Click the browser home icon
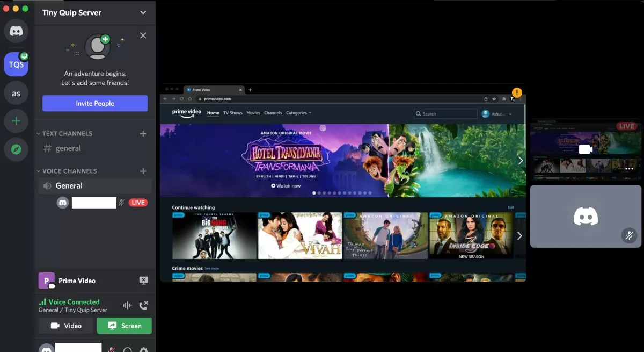The image size is (644, 352). (x=189, y=99)
